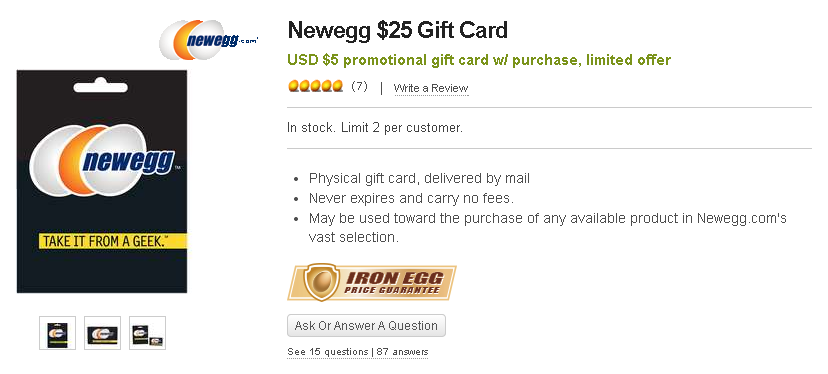Open the See 15 questions link
The width and height of the screenshot is (828, 374).
328,352
